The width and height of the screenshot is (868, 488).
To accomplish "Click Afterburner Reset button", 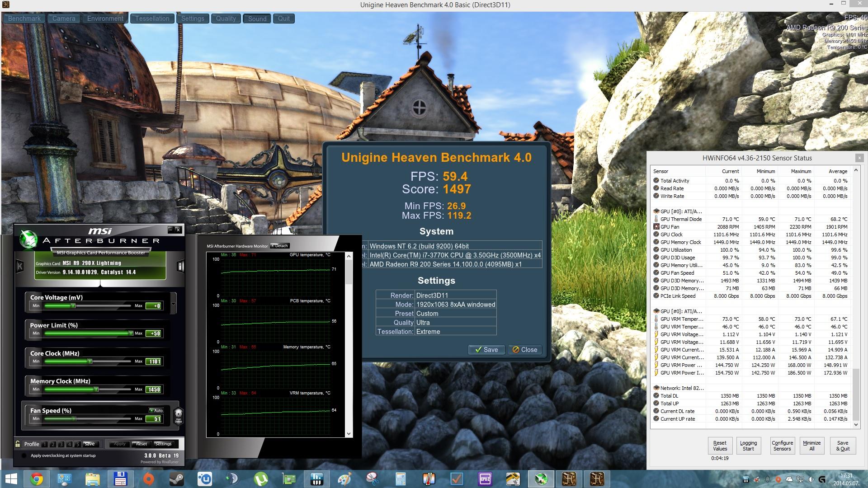I will (x=141, y=444).
